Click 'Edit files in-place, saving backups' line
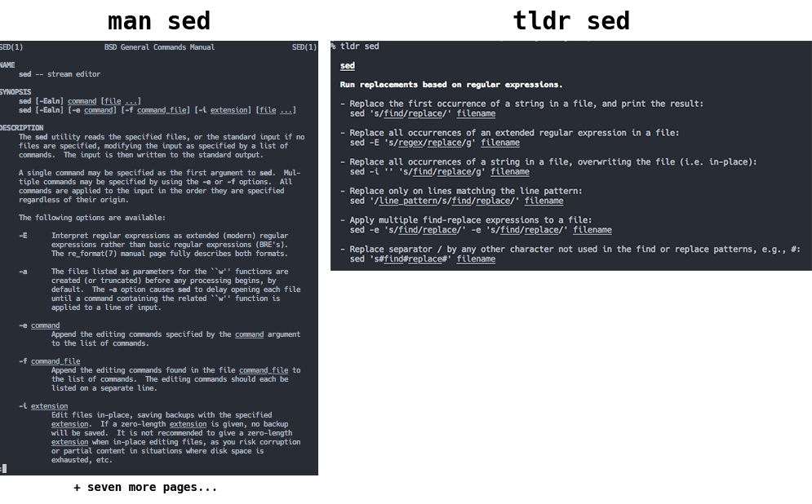The image size is (812, 504). tap(162, 415)
